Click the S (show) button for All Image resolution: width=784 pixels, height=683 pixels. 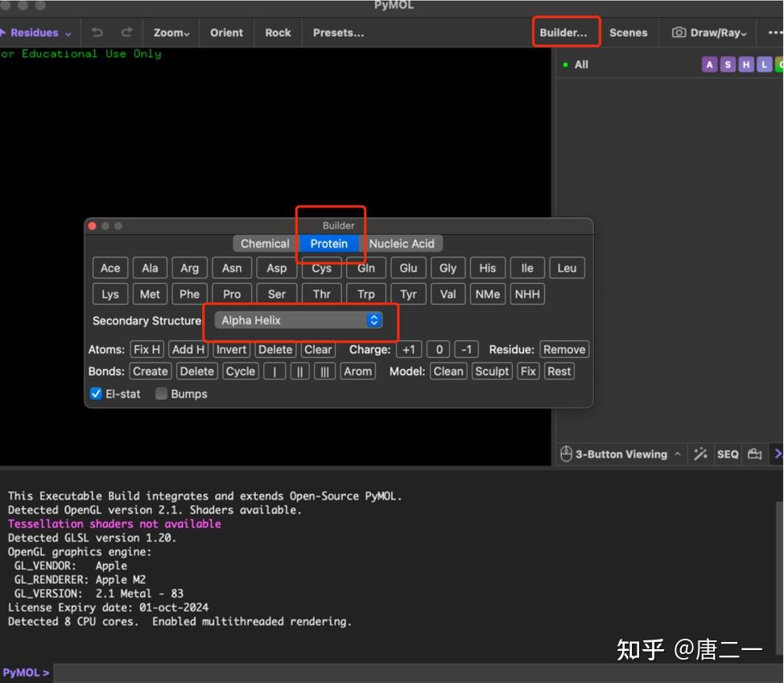[728, 64]
